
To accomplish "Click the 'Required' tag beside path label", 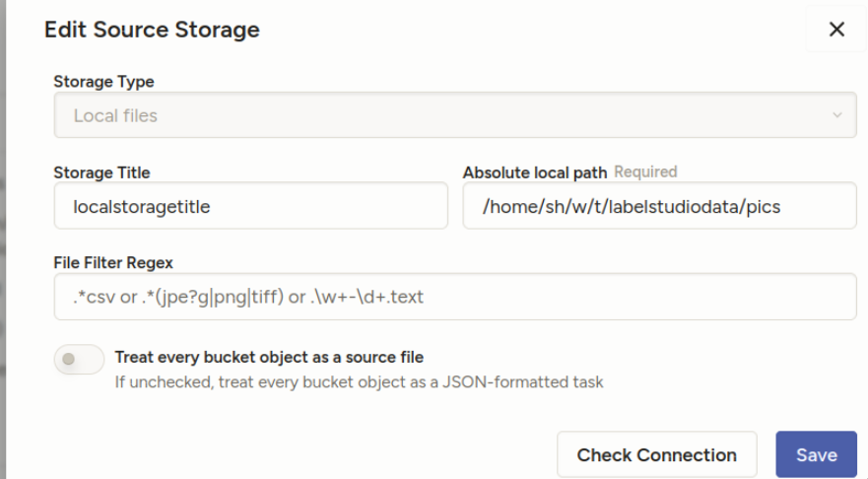I will [645, 172].
